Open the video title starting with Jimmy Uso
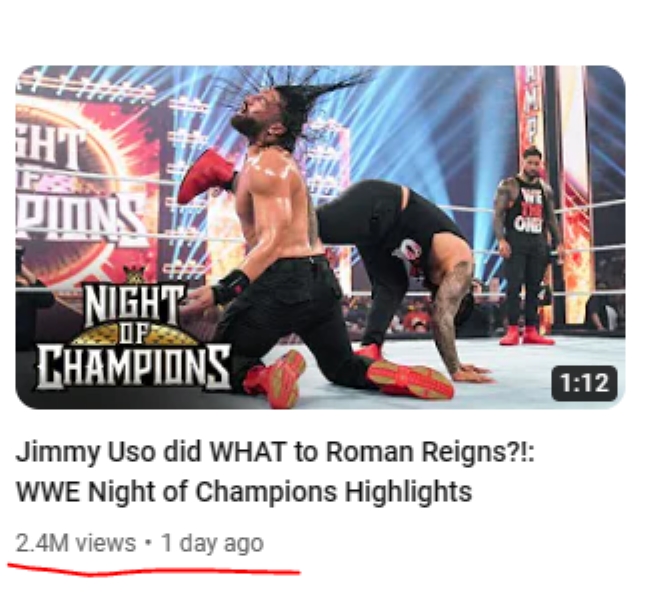Image resolution: width=660 pixels, height=604 pixels. coord(275,471)
